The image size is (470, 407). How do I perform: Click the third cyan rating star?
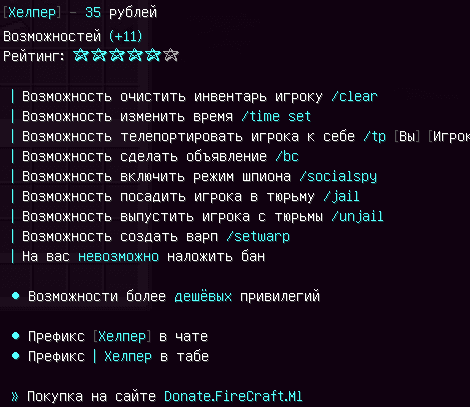[x=117, y=55]
